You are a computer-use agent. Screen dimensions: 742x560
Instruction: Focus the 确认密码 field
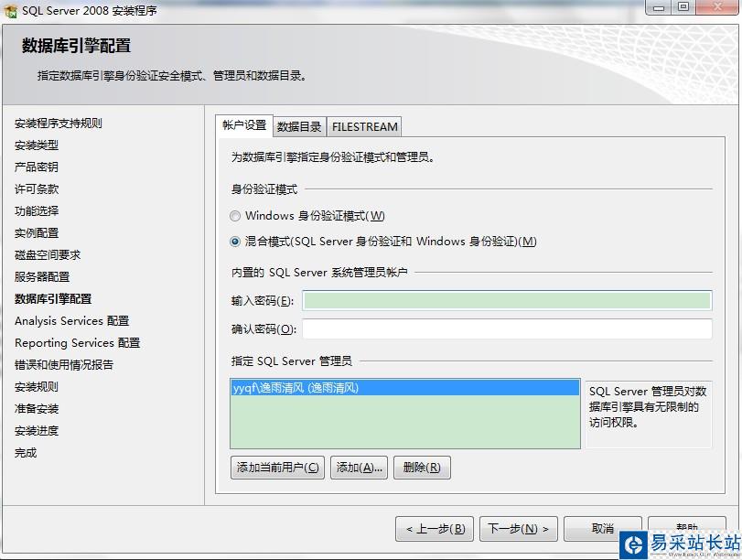click(x=507, y=329)
